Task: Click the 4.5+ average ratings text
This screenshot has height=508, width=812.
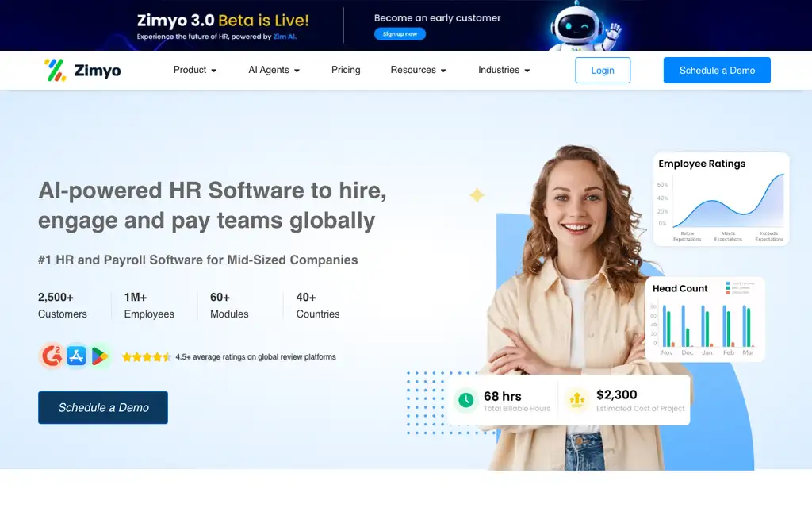Action: point(255,356)
